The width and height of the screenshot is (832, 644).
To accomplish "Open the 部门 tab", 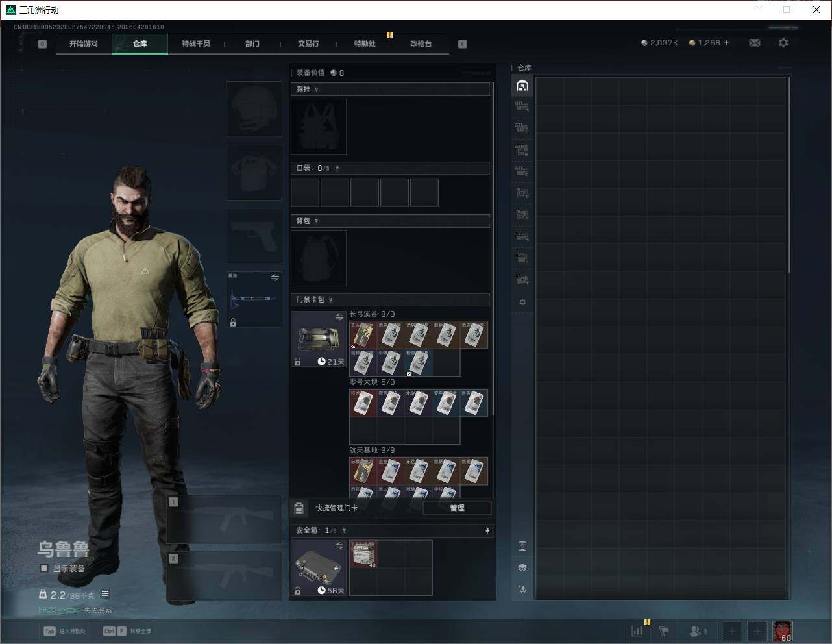I will (x=252, y=43).
